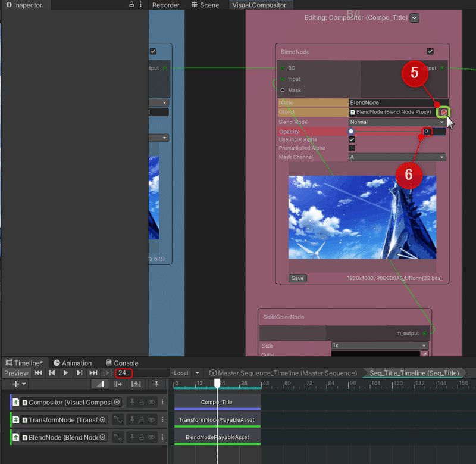The image size is (476, 464).
Task: Open BlendNode track options menu
Action: pos(162,437)
